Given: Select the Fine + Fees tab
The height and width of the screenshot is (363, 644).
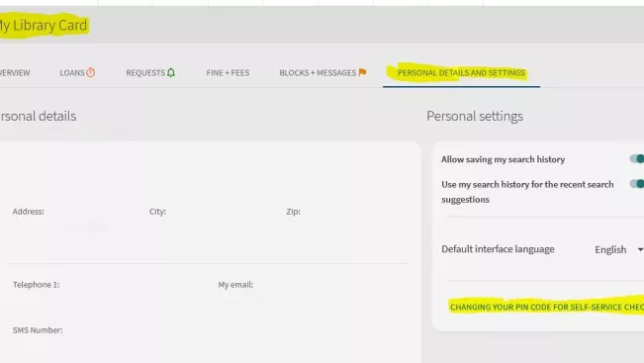Looking at the screenshot, I should (x=228, y=73).
